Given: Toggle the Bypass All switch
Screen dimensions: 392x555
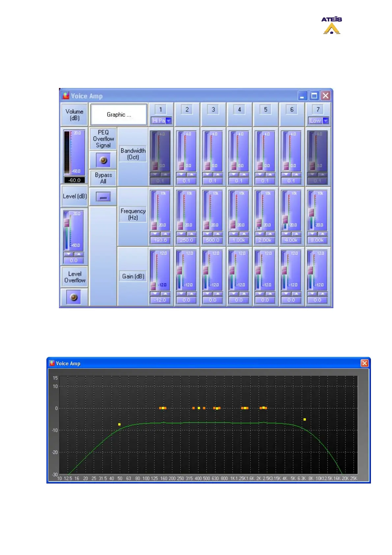Looking at the screenshot, I should pos(103,197).
